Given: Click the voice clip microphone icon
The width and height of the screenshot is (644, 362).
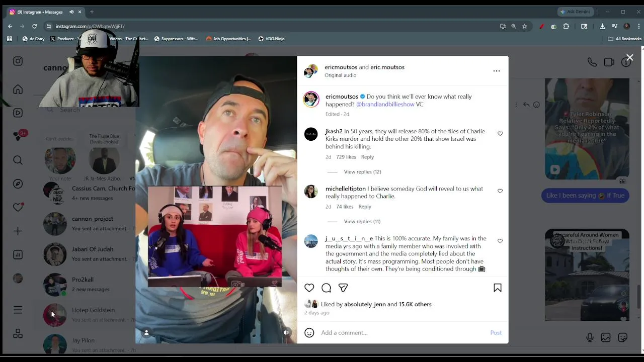Looking at the screenshot, I should pyautogui.click(x=590, y=338).
